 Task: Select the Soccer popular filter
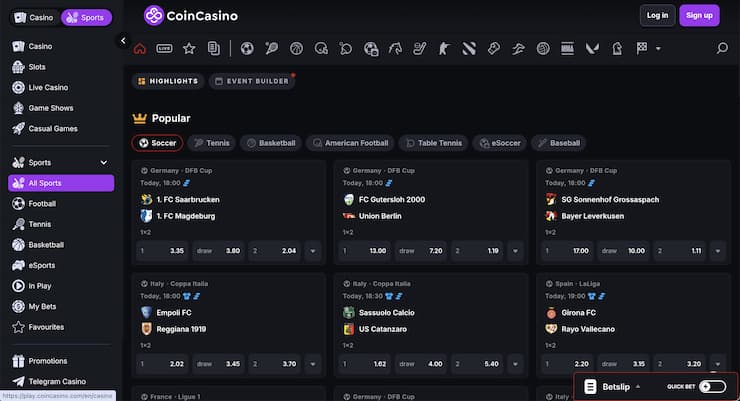click(157, 143)
